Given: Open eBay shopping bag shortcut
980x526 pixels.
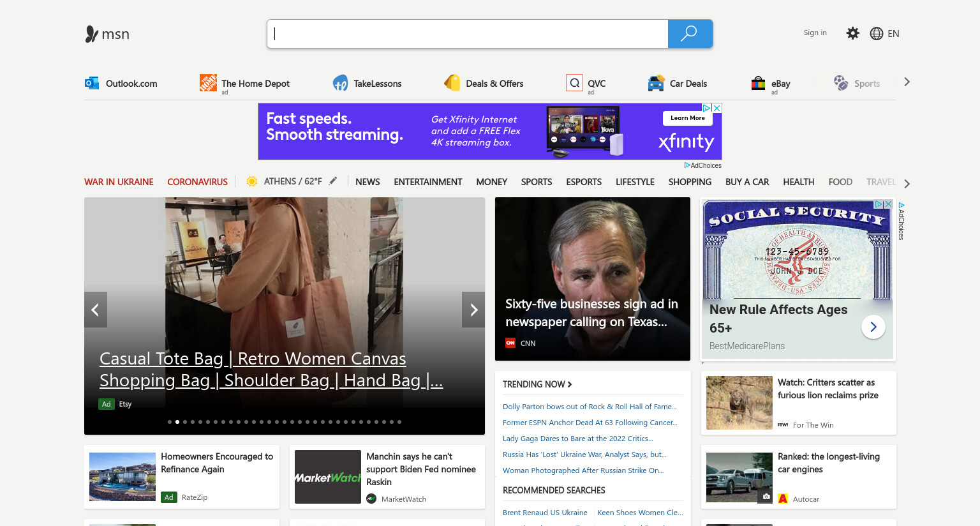Looking at the screenshot, I should (758, 83).
